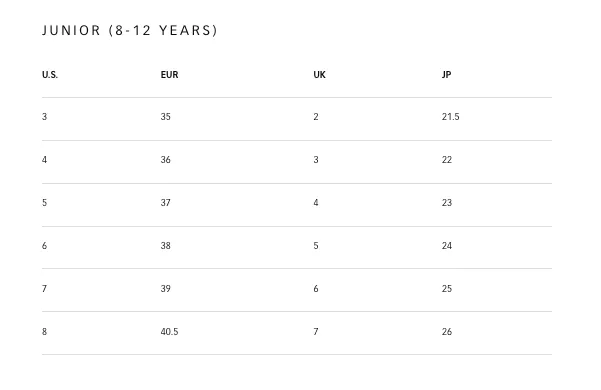The width and height of the screenshot is (601, 390).
Task: Click the JUNIOR (8-12 YEARS) heading
Action: [130, 30]
